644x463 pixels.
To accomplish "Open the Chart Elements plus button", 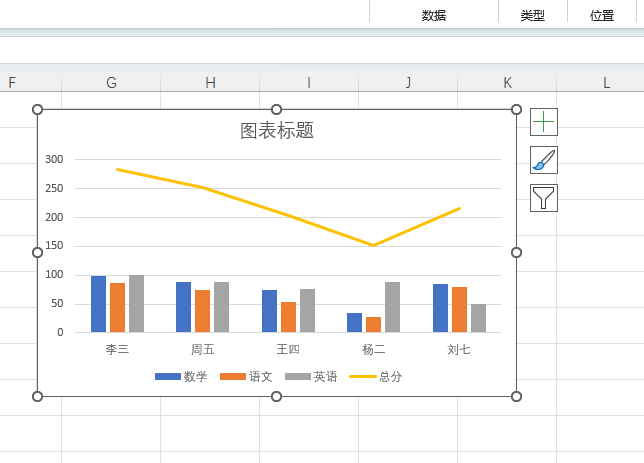I will (544, 122).
